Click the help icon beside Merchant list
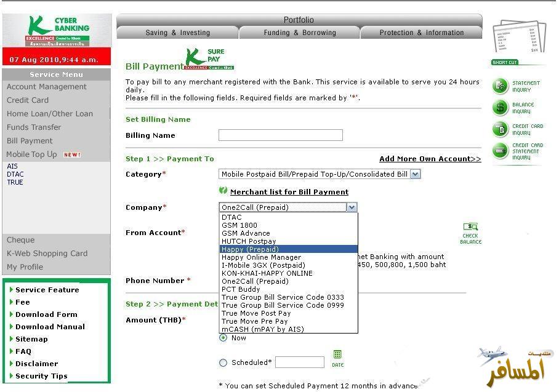The image size is (559, 392). click(223, 191)
